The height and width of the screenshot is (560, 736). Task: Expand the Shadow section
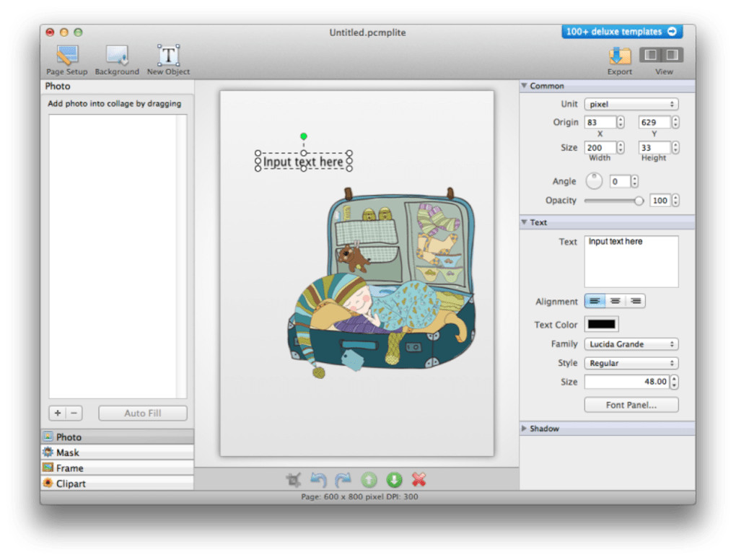pos(544,429)
